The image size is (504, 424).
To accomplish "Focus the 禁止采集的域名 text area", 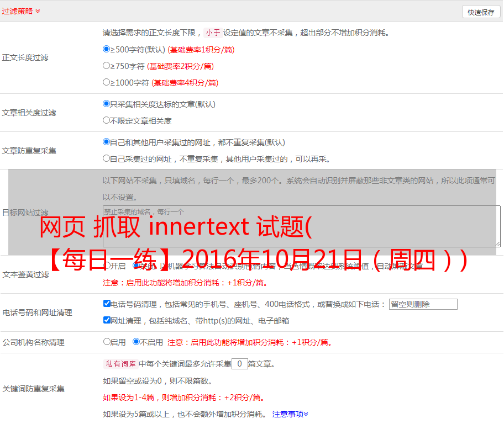I will (x=302, y=226).
